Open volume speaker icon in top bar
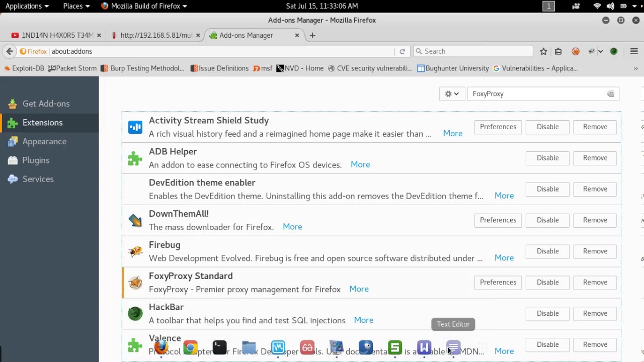 click(x=610, y=6)
